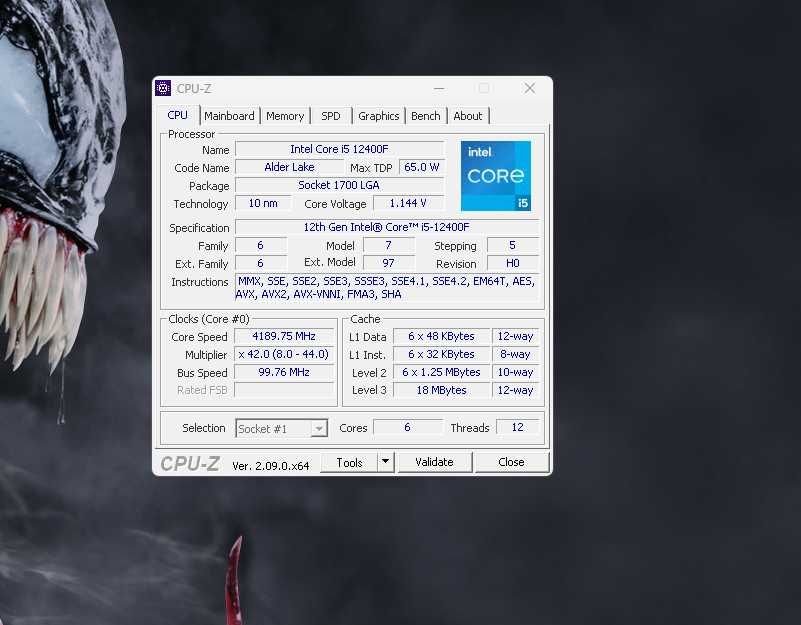Click the L1 Data value 6 x 48 KBytes
The width and height of the screenshot is (801, 625).
tap(441, 336)
